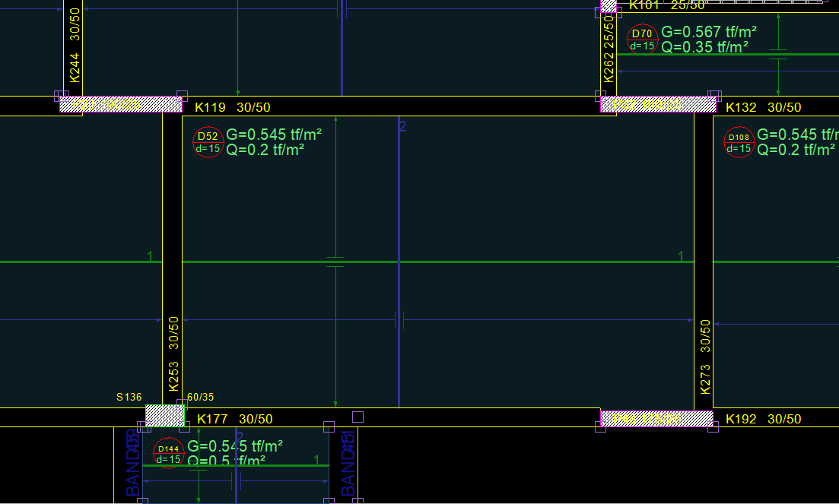Viewport: 839px width, 504px height.
Task: Click the beam label K192 30/50
Action: (x=763, y=419)
